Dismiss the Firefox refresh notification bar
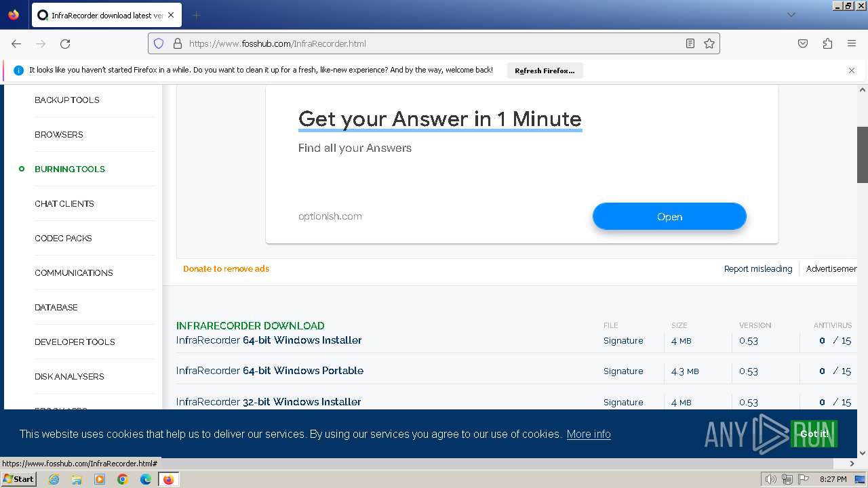The image size is (868, 488). pyautogui.click(x=852, y=70)
